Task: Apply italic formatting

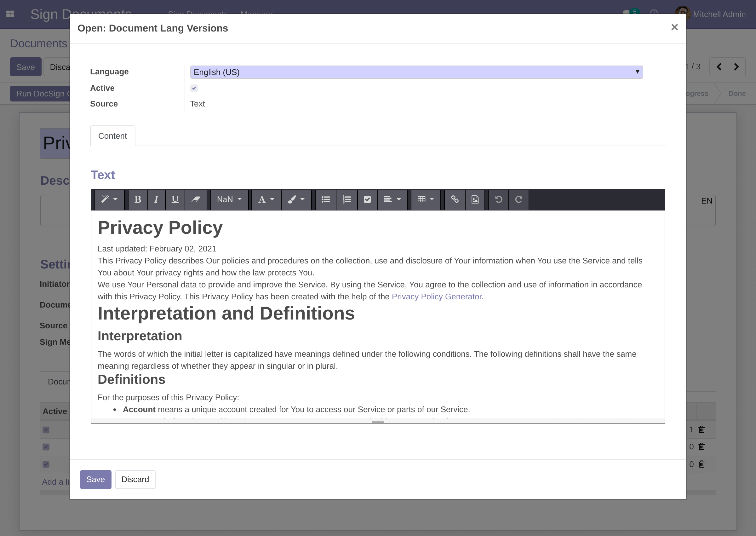Action: click(x=156, y=199)
